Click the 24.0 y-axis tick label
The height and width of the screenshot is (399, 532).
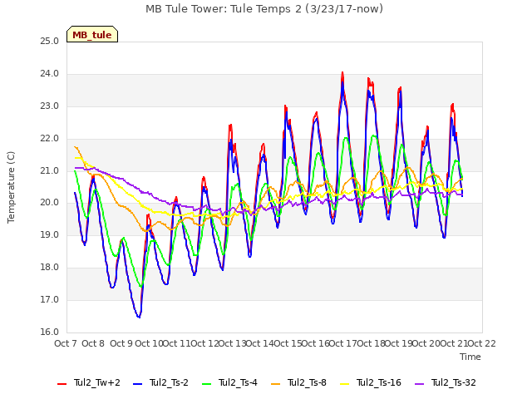click(x=50, y=74)
